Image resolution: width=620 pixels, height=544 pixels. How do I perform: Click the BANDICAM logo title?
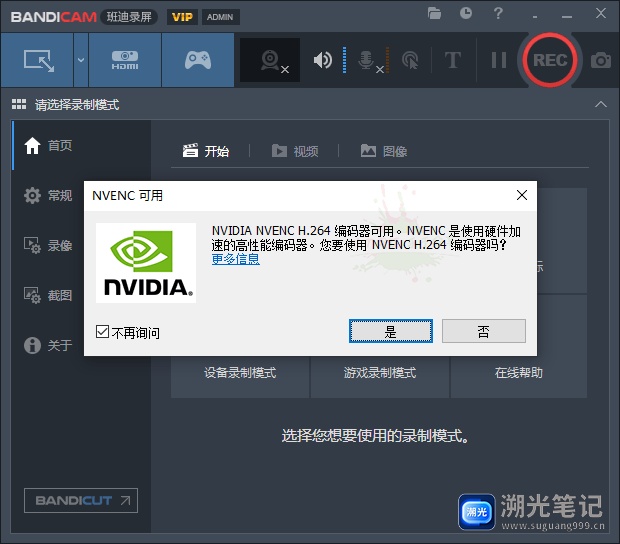[53, 17]
